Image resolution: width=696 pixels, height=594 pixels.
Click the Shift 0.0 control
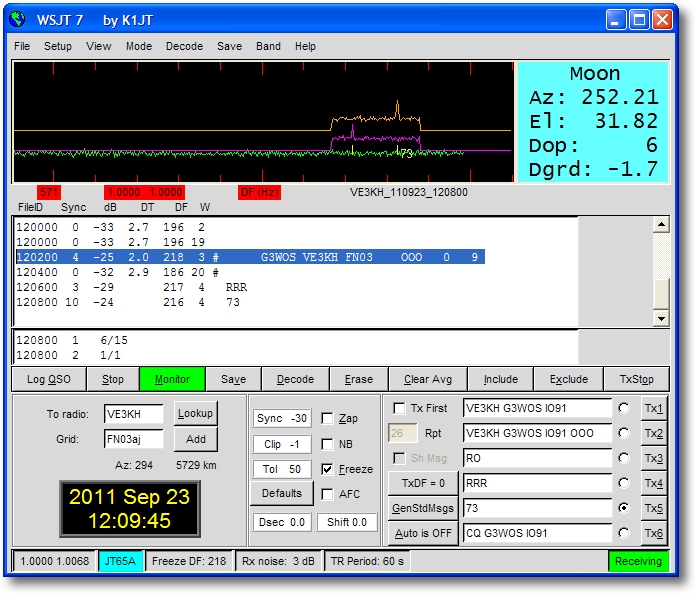coord(347,523)
